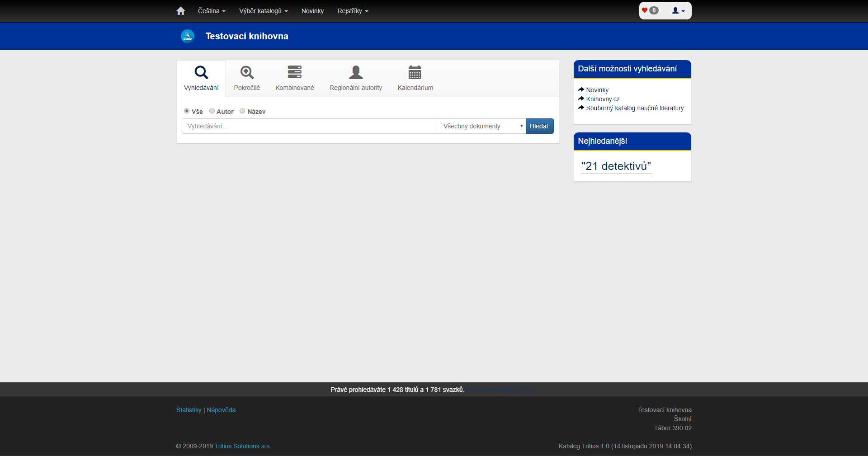
Task: Expand the Rejstříky dropdown menu
Action: [x=353, y=11]
